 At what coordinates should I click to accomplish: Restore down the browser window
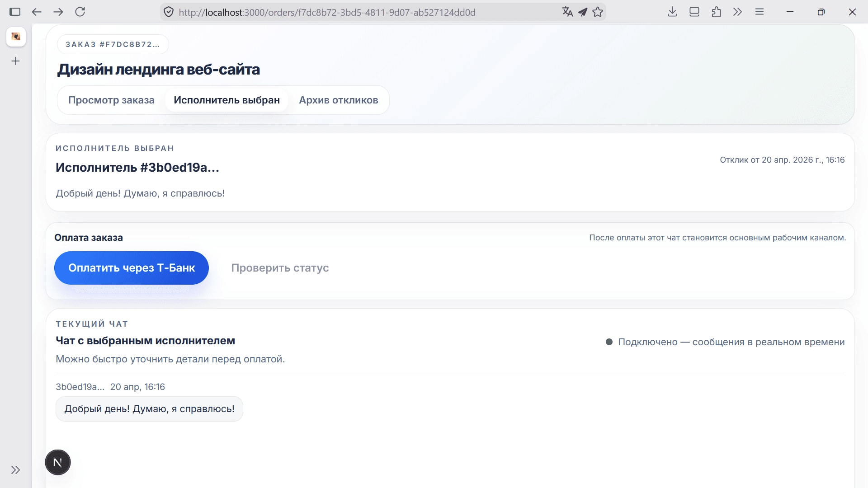[821, 12]
